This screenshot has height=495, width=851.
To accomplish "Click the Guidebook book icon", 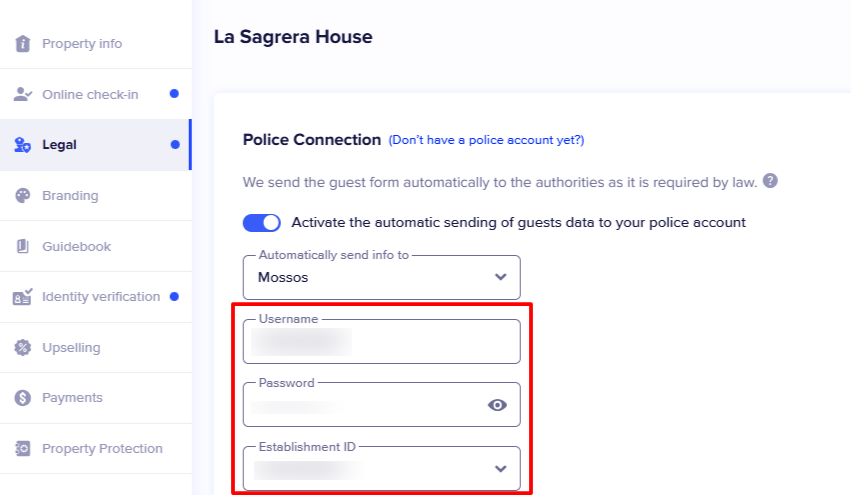I will coord(23,246).
